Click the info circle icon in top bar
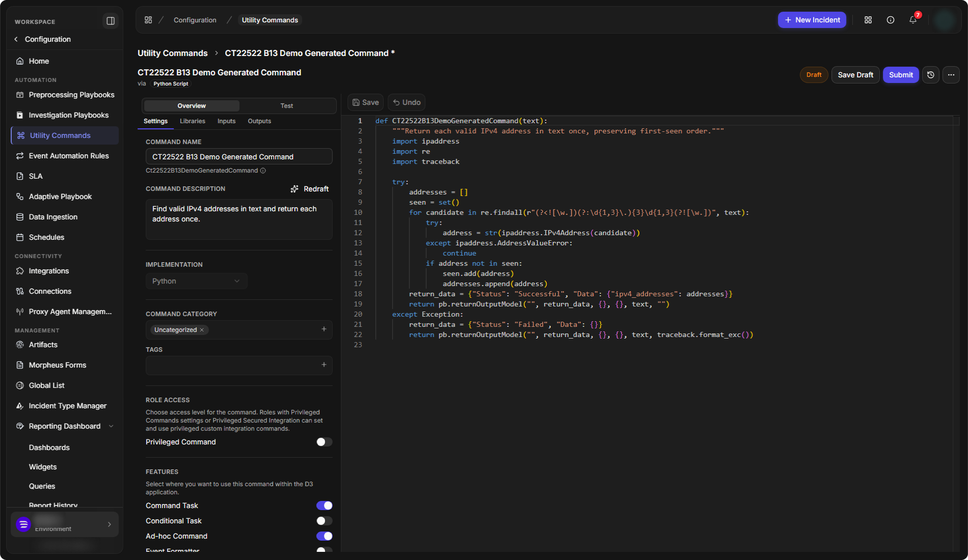This screenshot has height=560, width=968. coord(891,20)
